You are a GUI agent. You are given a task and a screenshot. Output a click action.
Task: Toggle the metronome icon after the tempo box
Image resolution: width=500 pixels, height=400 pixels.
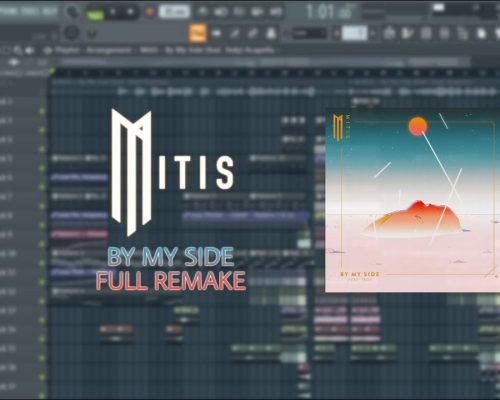(202, 12)
